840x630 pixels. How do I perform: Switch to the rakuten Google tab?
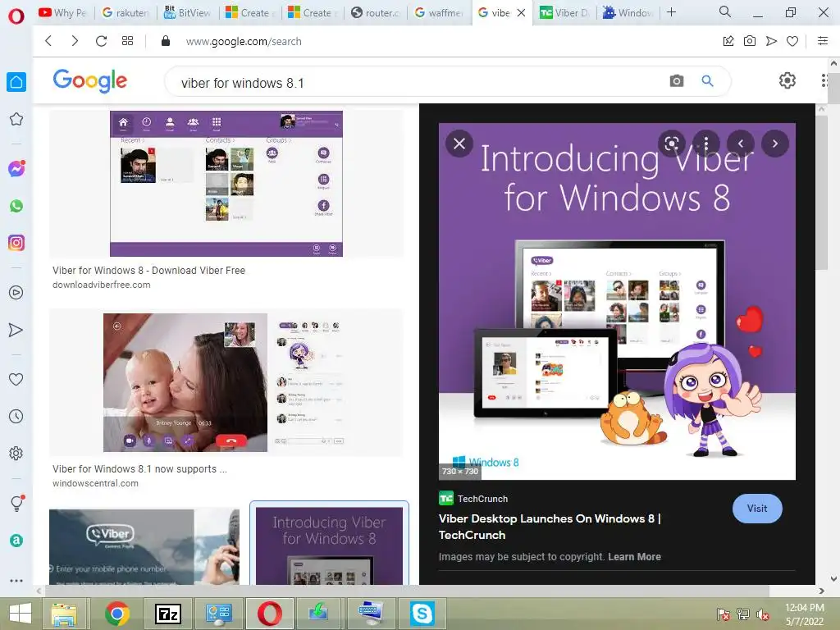pyautogui.click(x=126, y=12)
